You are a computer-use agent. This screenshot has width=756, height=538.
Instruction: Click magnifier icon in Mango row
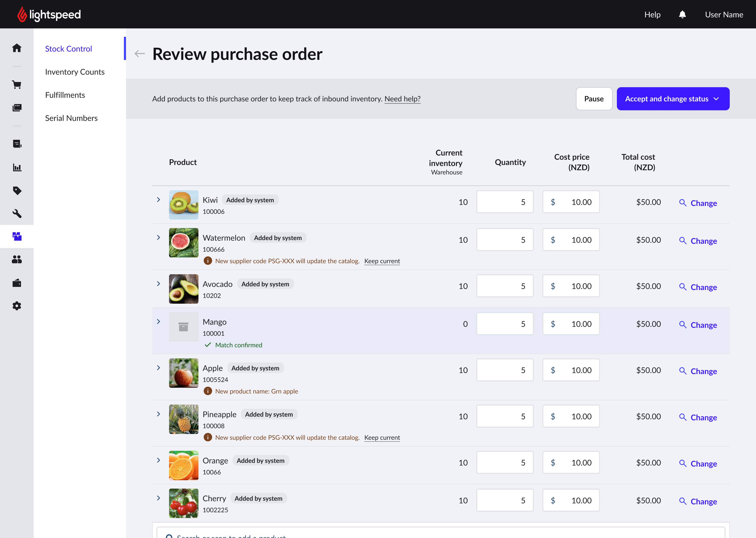tap(682, 325)
